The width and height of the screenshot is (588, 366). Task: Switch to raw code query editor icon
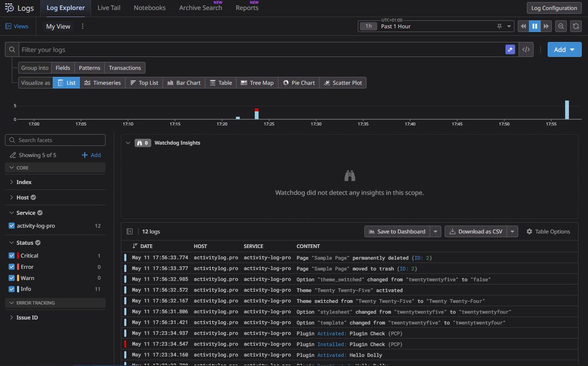tap(526, 49)
